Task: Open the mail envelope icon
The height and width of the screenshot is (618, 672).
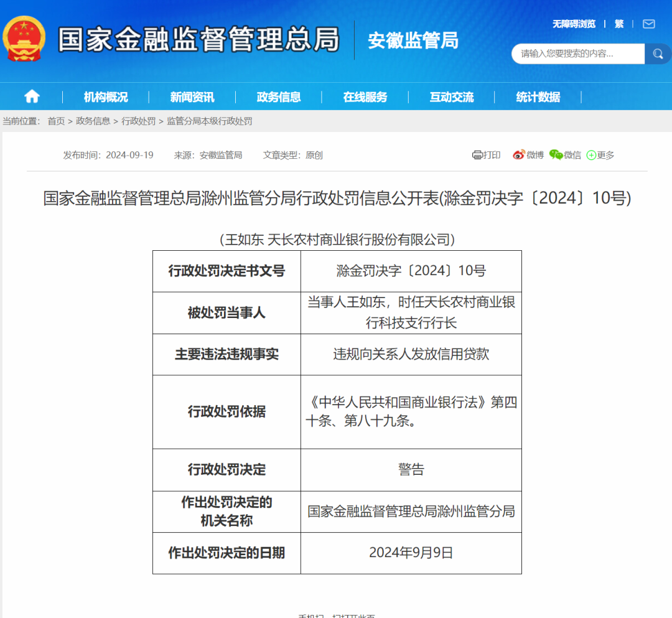Action: point(649,24)
